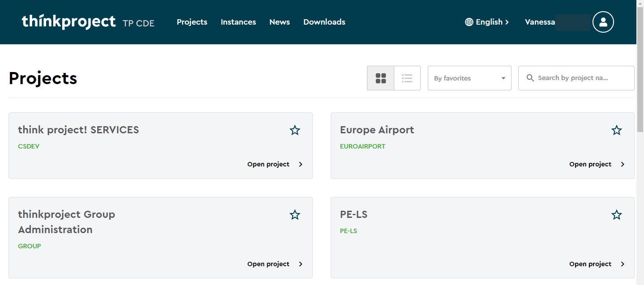Open project thinkproject Group Administration
Image resolution: width=644 pixels, height=285 pixels.
275,264
